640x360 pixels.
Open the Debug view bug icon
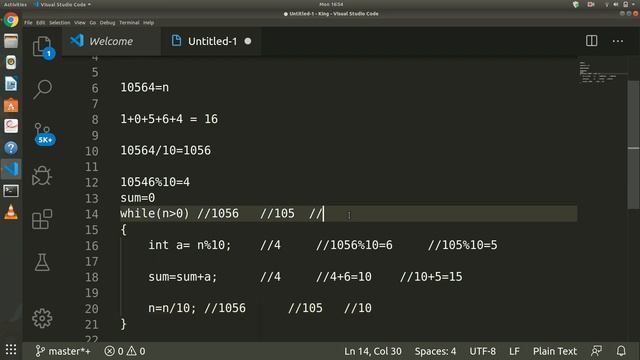click(x=42, y=176)
